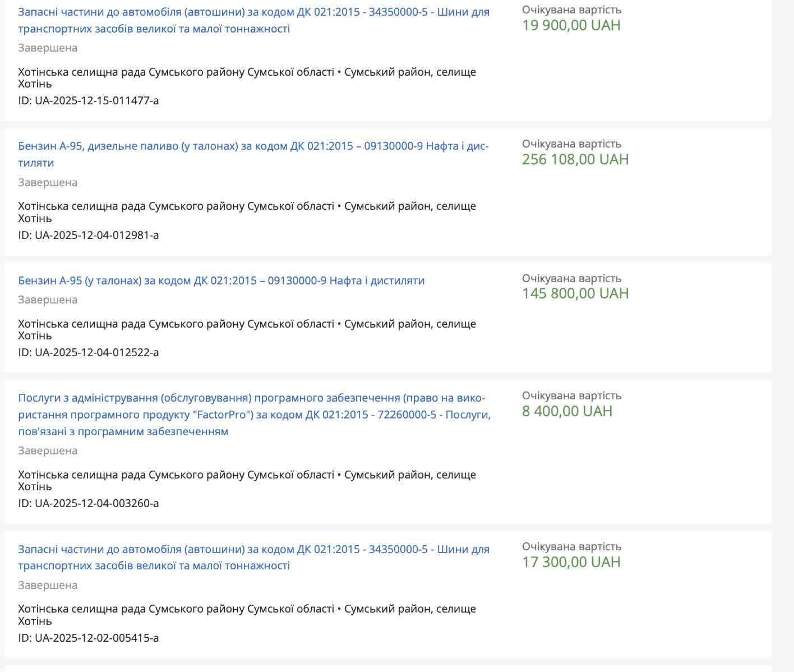The image size is (794, 672).
Task: Click "Завершена" status under the FactorPro tender
Action: pyautogui.click(x=48, y=451)
